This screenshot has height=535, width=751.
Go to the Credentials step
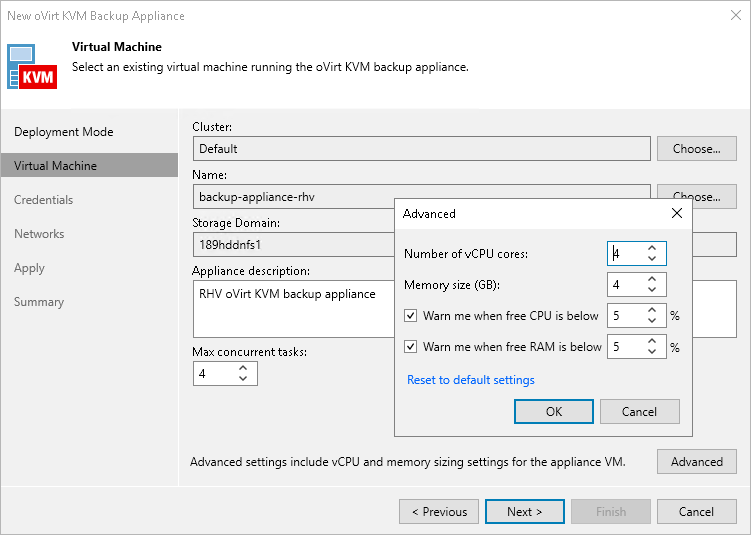pyautogui.click(x=44, y=200)
